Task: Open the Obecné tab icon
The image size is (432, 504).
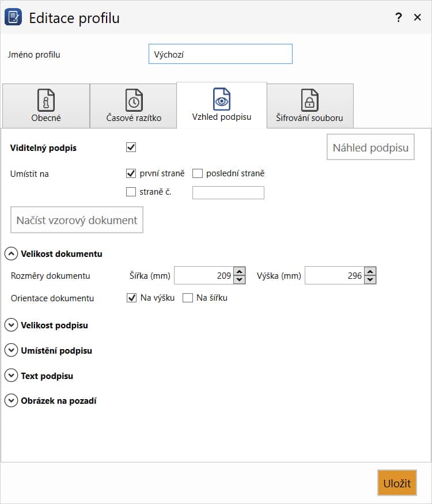Action: (46, 100)
